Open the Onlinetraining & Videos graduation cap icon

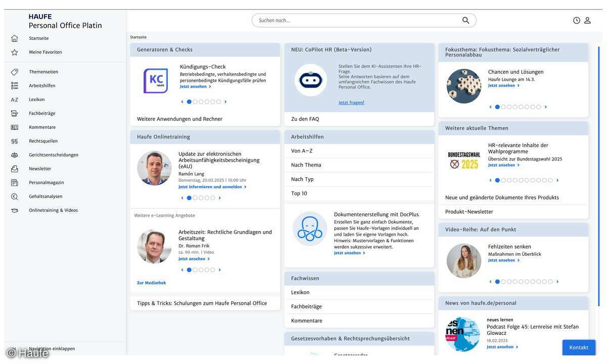15,210
